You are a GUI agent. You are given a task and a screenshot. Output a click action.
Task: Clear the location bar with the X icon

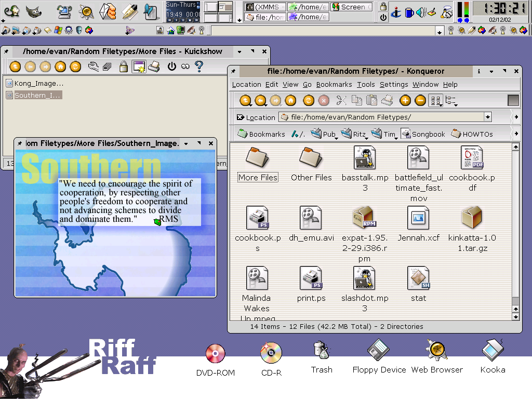[x=240, y=117]
